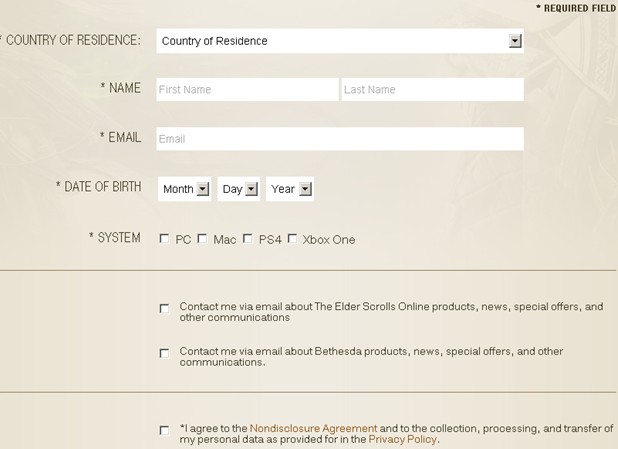Screen dimensions: 618x449
Task: Select the Day birth date field
Action: point(238,189)
